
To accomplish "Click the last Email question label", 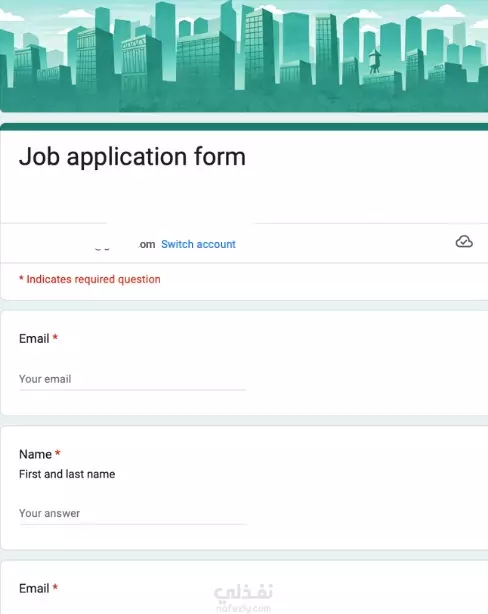I will [34, 588].
